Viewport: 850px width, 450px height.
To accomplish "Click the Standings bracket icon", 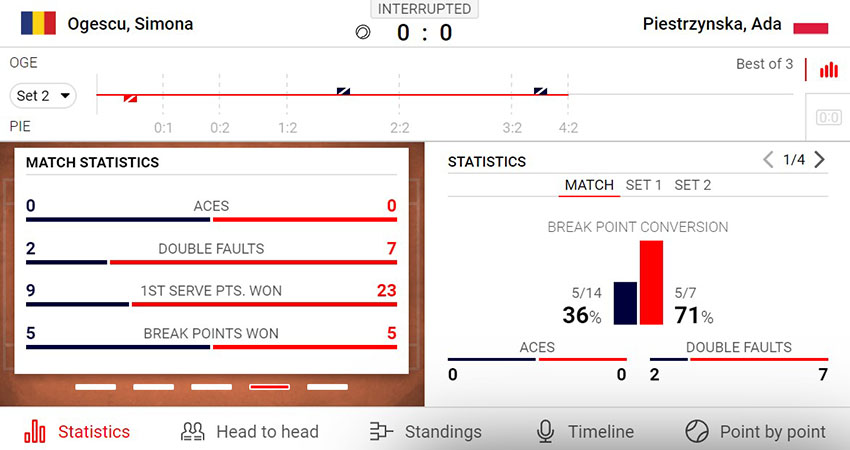I will [x=381, y=431].
